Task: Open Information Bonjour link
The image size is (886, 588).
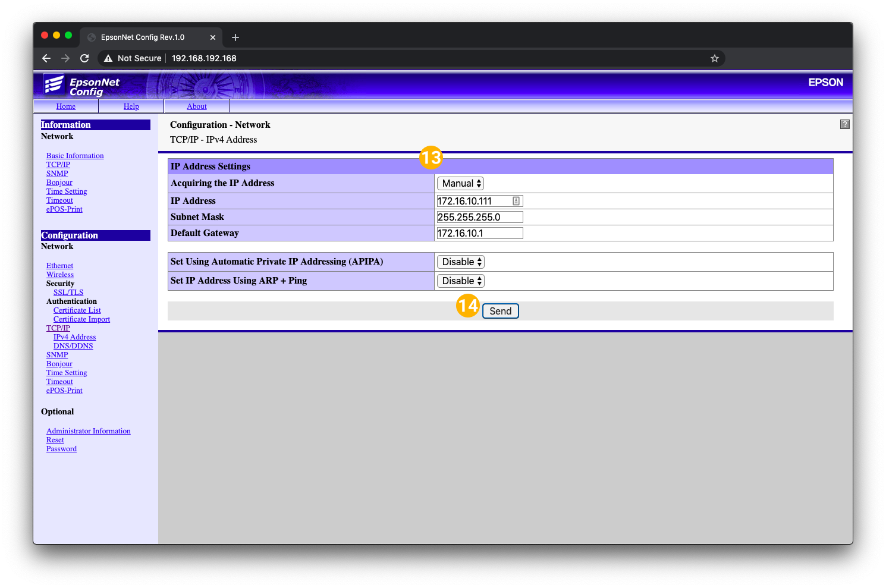Action: pos(59,183)
